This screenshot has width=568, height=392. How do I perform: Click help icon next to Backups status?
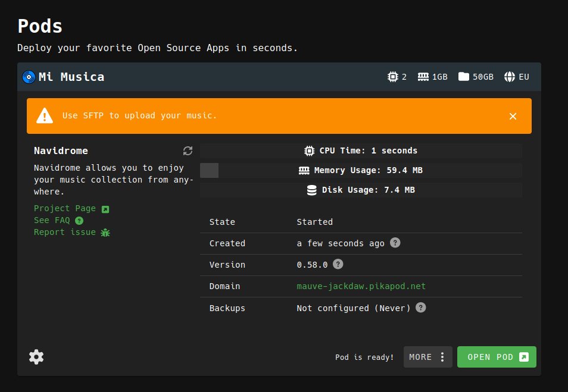tap(420, 308)
